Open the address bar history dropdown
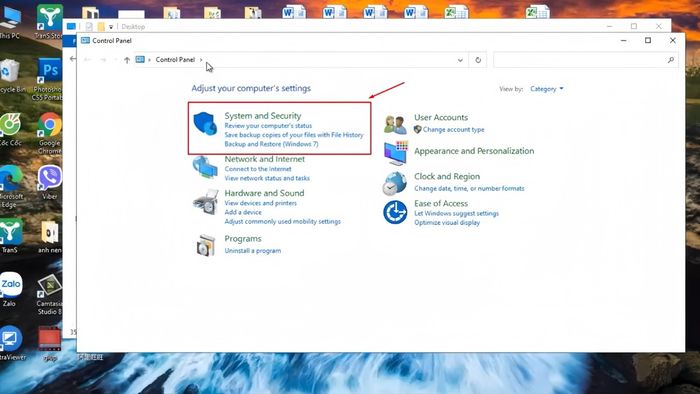This screenshot has height=394, width=700. click(x=460, y=60)
